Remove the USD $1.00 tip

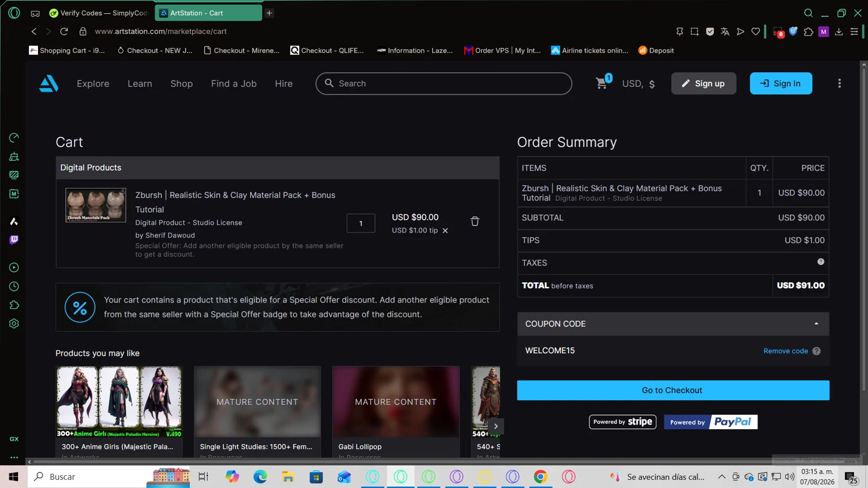pyautogui.click(x=445, y=231)
